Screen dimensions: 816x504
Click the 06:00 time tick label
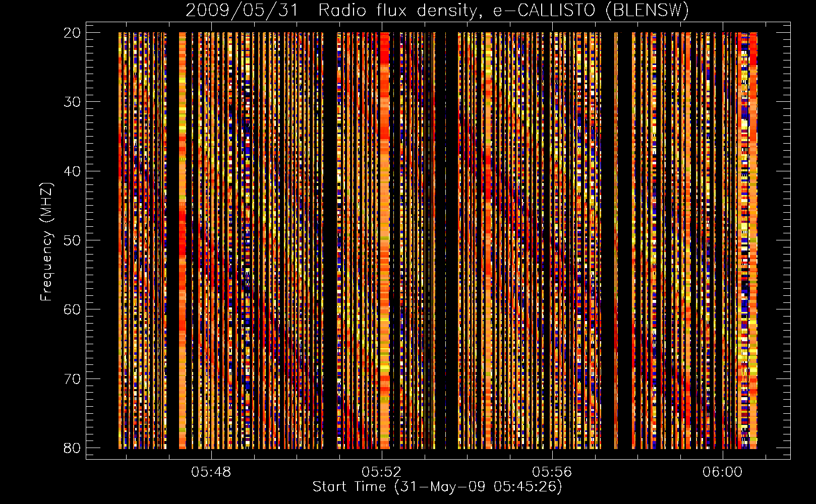[x=723, y=472]
